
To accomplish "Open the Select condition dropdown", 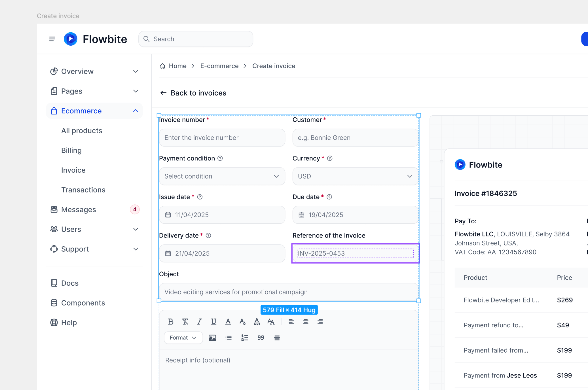I will (222, 176).
